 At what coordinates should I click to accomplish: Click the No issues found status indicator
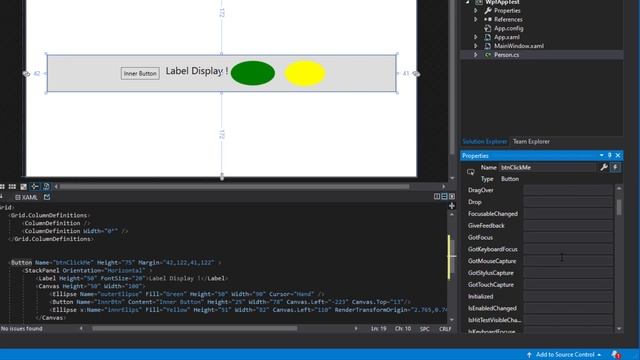pyautogui.click(x=22, y=328)
